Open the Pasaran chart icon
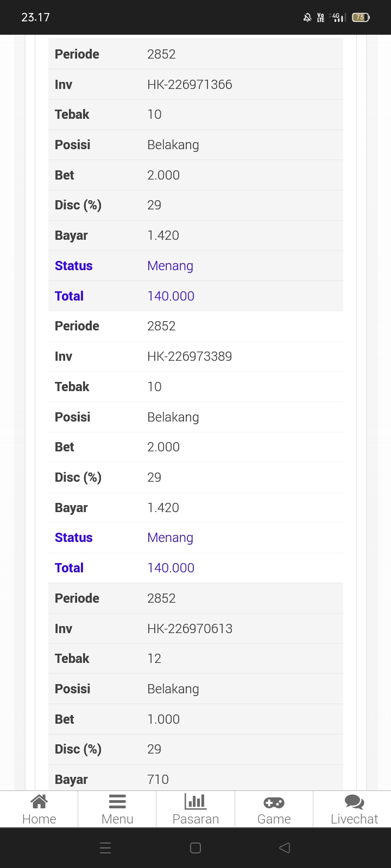Screen dimensions: 391x868 (x=195, y=801)
